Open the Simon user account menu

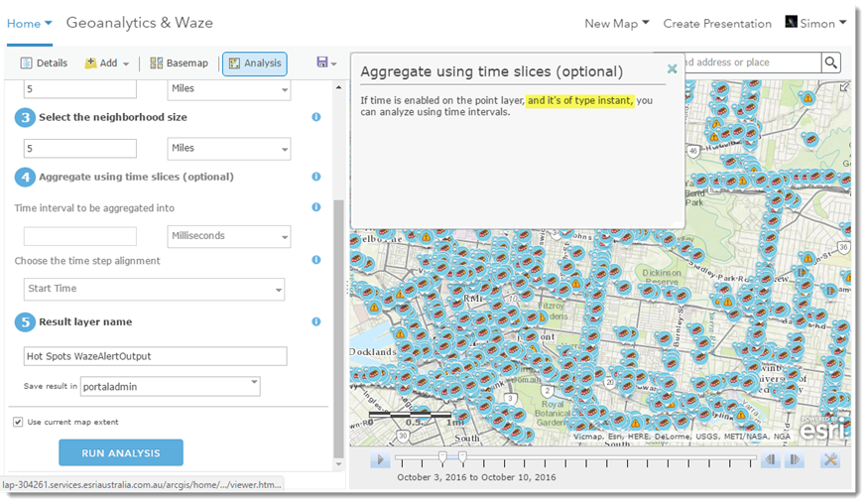[815, 23]
